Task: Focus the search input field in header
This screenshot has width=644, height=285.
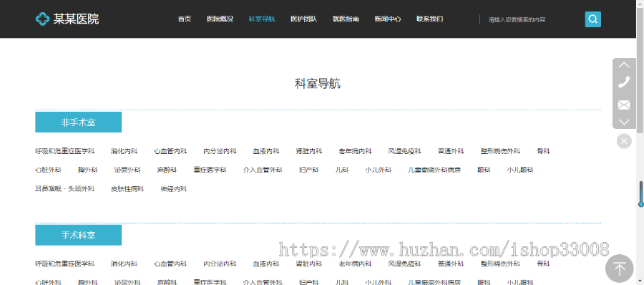Action: pyautogui.click(x=532, y=19)
